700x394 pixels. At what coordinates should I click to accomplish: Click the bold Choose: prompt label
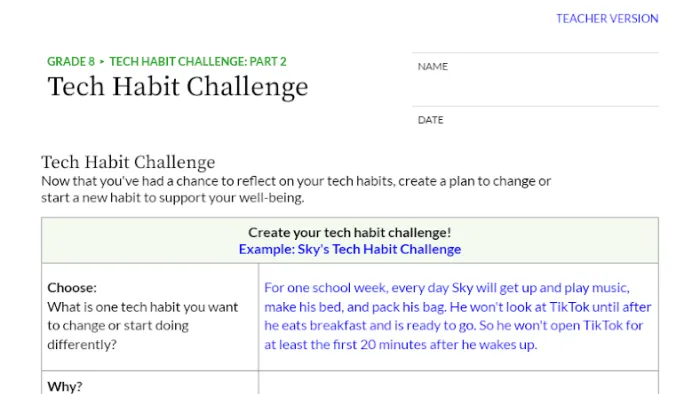click(x=72, y=287)
